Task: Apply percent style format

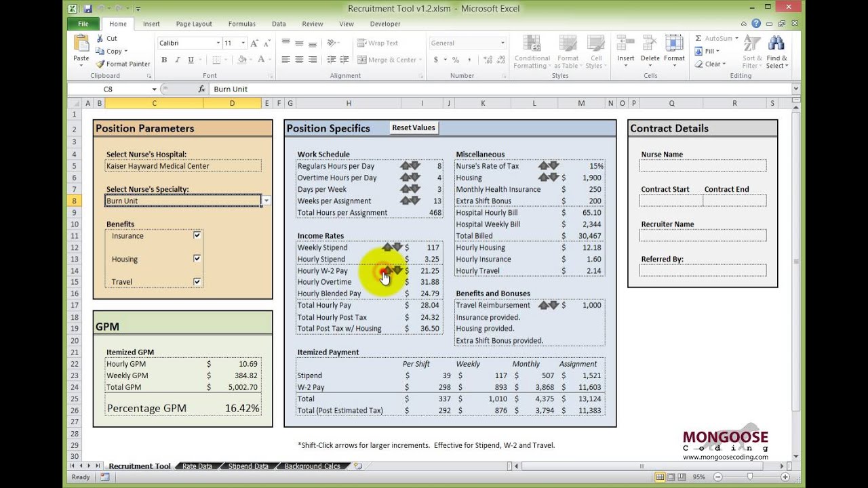Action: pos(456,60)
